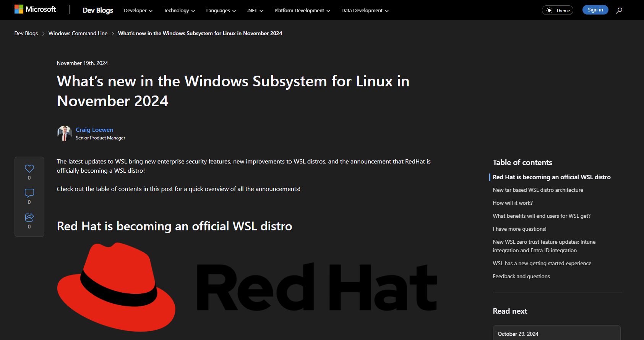Open the search magnifier icon
Screen dimensions: 644x340
(x=619, y=10)
